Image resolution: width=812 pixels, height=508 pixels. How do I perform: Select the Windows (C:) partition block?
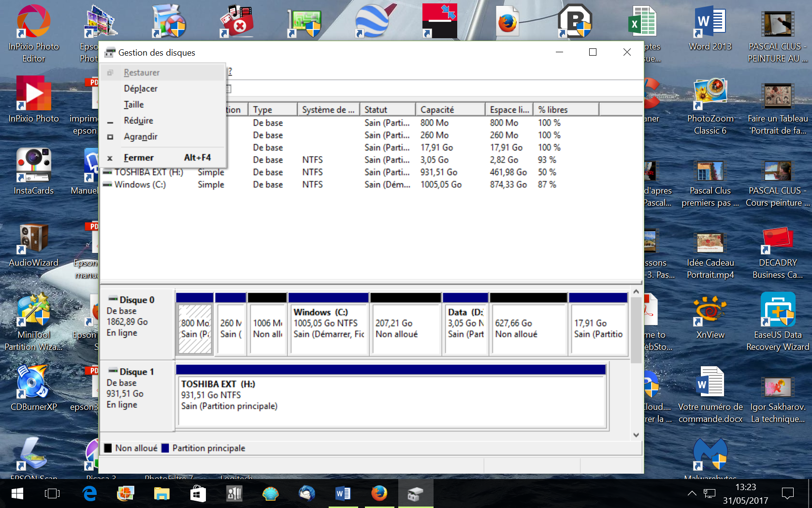pyautogui.click(x=329, y=325)
